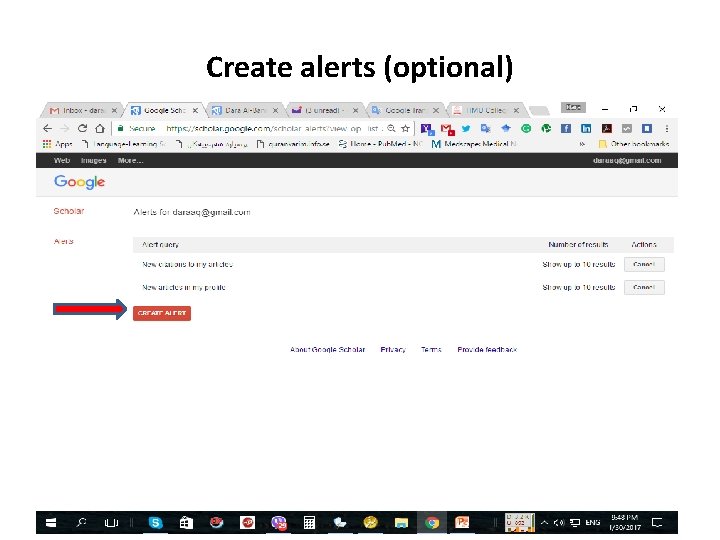Open the notification center icon
The image size is (720, 540).
pyautogui.click(x=657, y=523)
